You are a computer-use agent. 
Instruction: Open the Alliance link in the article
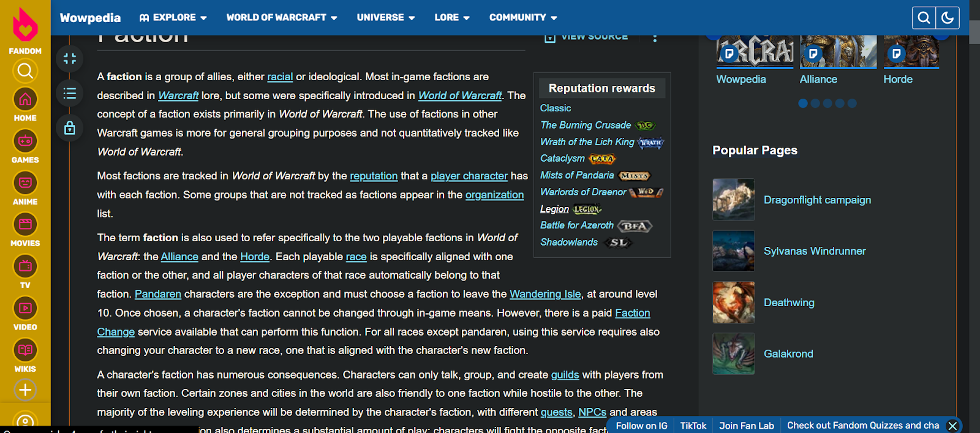[179, 257]
